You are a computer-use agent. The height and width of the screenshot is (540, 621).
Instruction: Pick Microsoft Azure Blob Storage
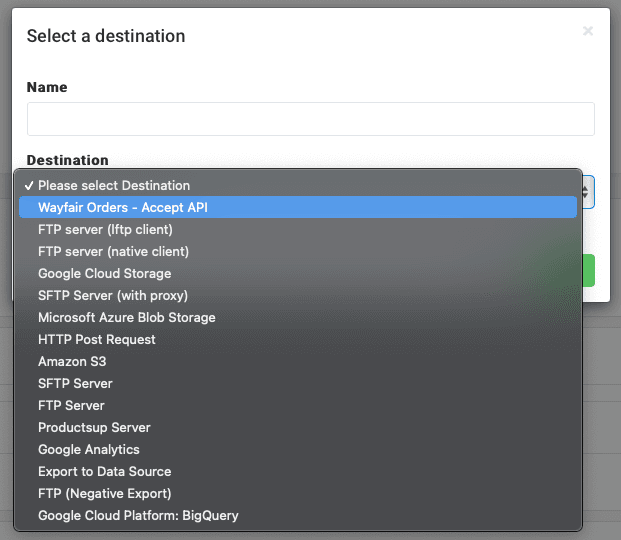click(127, 317)
